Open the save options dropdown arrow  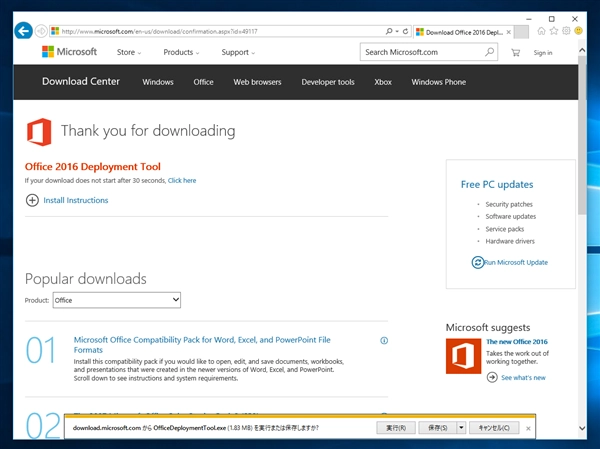[x=461, y=428]
